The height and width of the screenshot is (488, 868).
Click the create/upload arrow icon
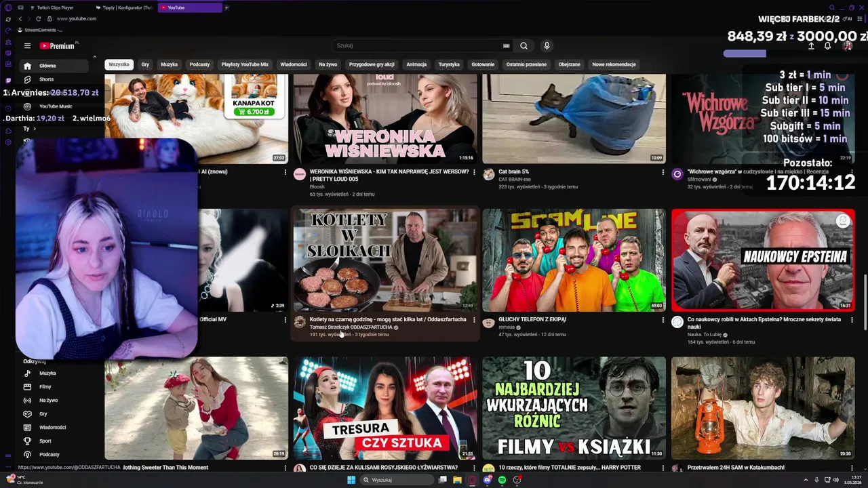[x=811, y=46]
